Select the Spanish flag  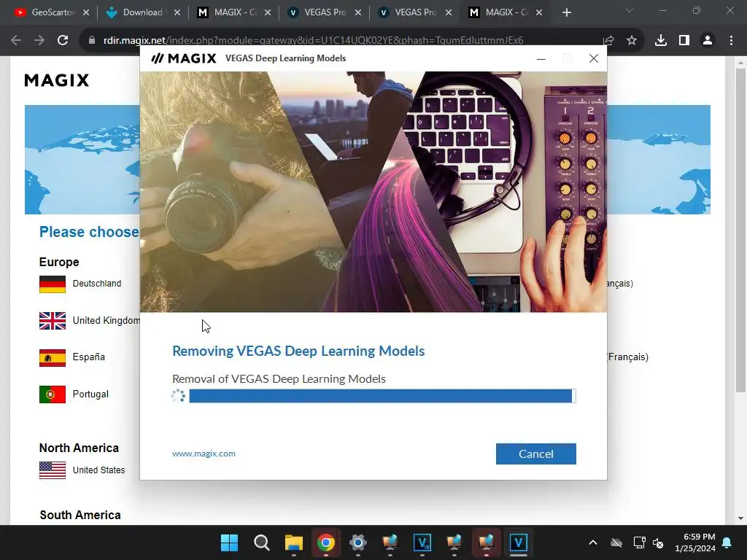pyautogui.click(x=53, y=357)
